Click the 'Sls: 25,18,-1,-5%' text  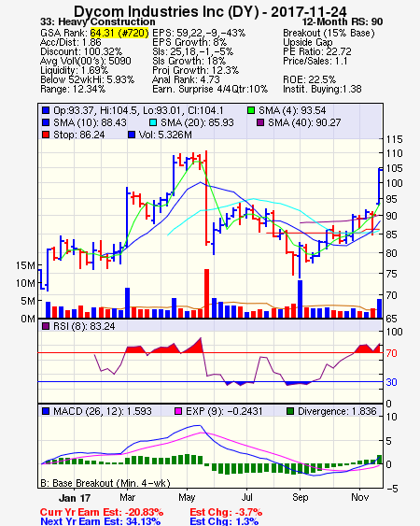pyautogui.click(x=193, y=51)
